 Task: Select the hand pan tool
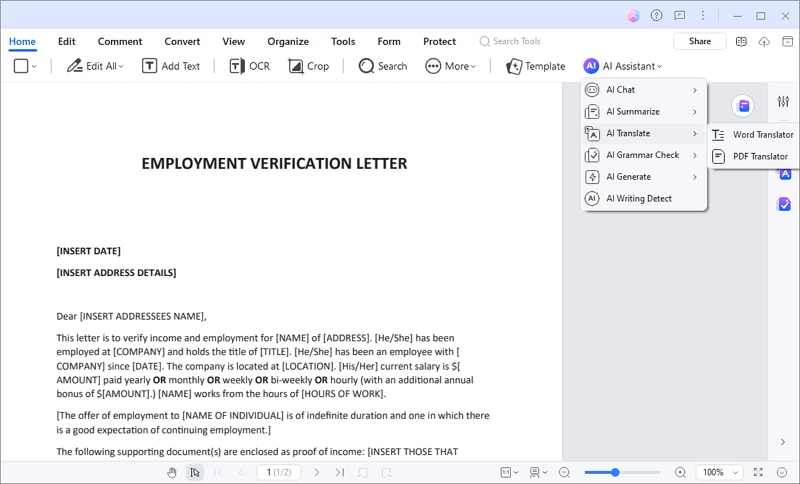(x=172, y=473)
